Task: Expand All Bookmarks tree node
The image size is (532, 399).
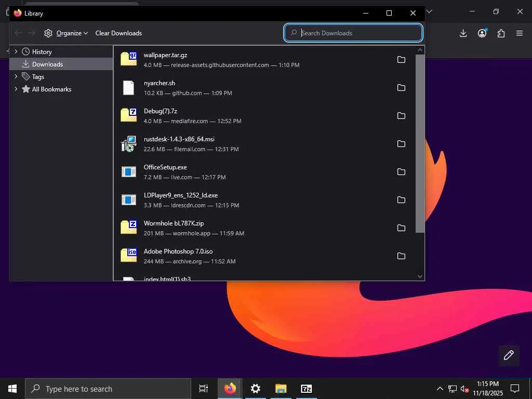Action: [x=16, y=89]
